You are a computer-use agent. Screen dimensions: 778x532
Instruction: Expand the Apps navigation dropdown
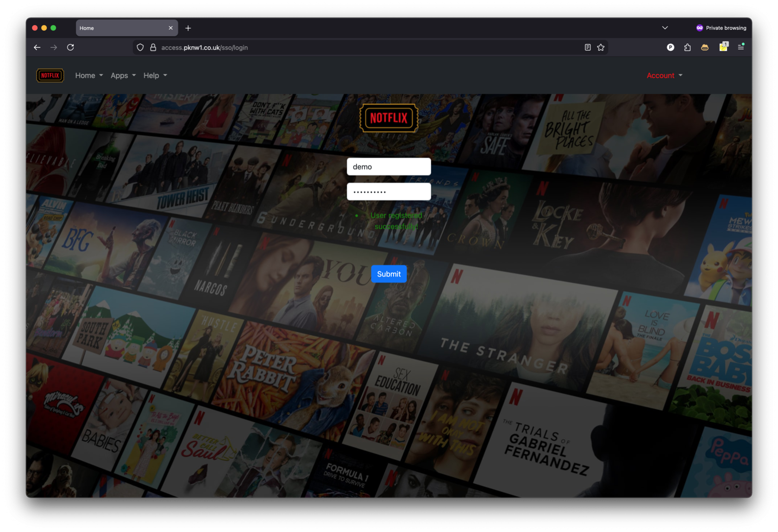pos(123,75)
